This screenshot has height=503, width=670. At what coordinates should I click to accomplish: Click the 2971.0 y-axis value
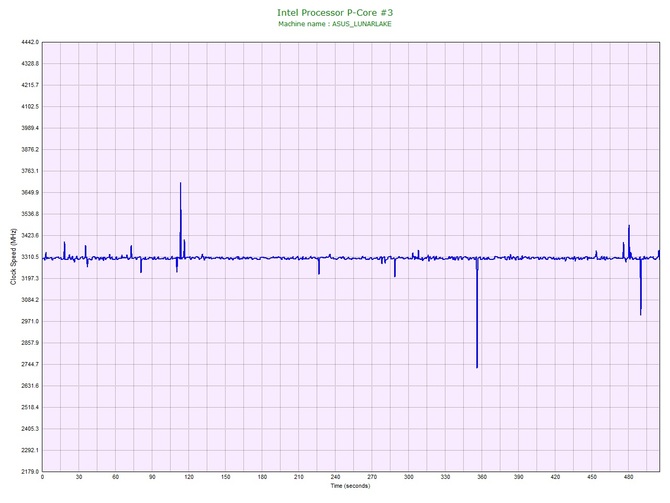[x=30, y=321]
